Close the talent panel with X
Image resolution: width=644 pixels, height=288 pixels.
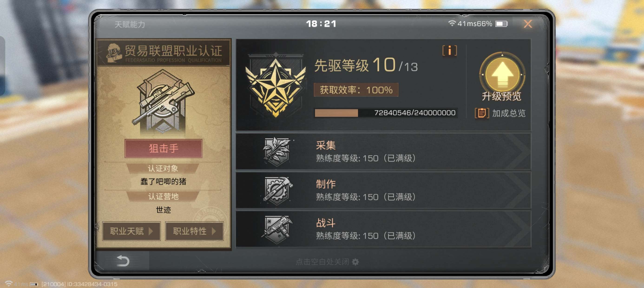point(528,24)
